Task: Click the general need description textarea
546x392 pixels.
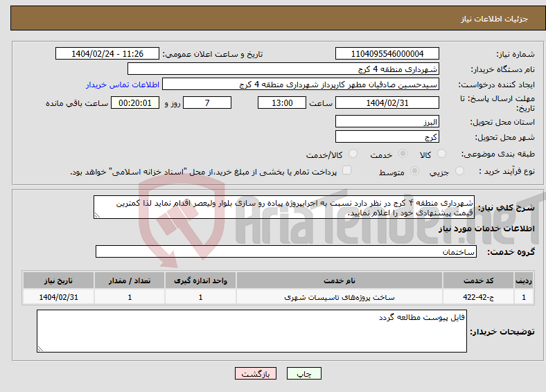Action: (284, 207)
